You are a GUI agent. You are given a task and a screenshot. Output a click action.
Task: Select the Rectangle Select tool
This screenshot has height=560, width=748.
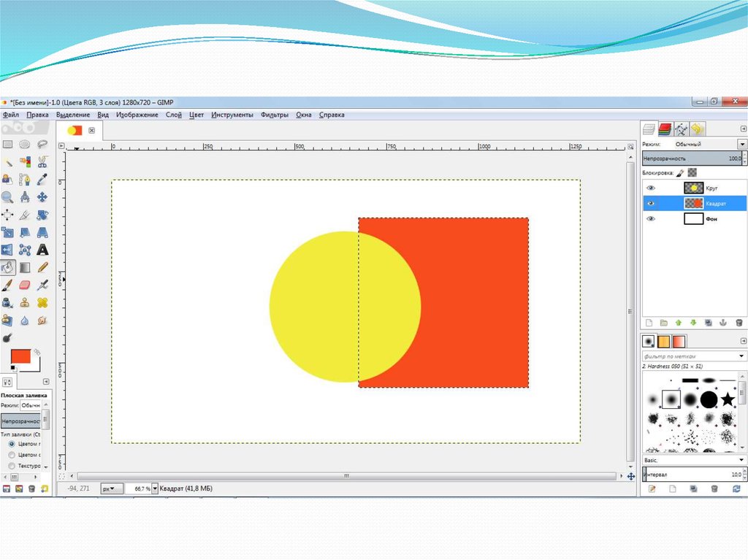point(7,145)
